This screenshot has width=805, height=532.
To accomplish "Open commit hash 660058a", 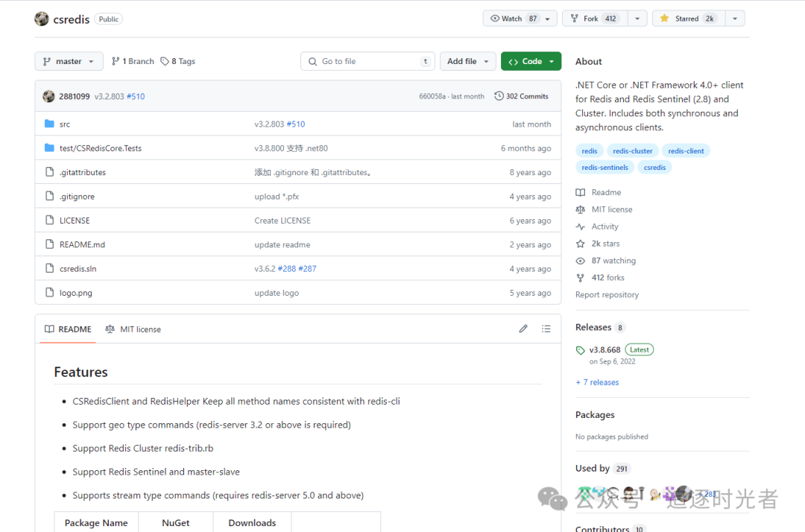I will coord(432,96).
